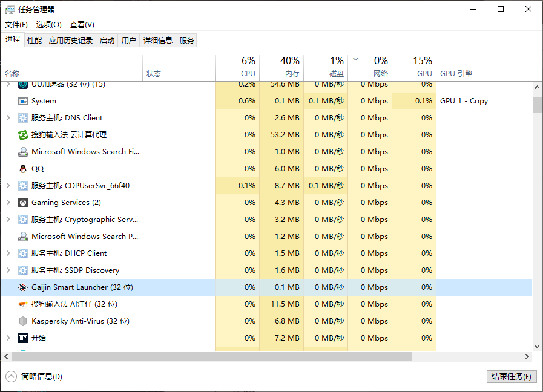Image resolution: width=543 pixels, height=392 pixels.
Task: Expand the Gaming Services (2) group
Action: pyautogui.click(x=8, y=203)
